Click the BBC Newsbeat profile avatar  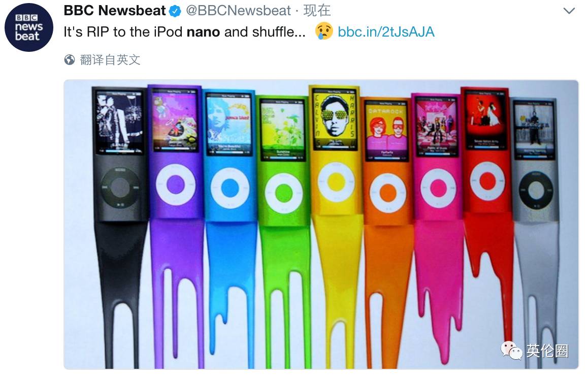coord(29,27)
